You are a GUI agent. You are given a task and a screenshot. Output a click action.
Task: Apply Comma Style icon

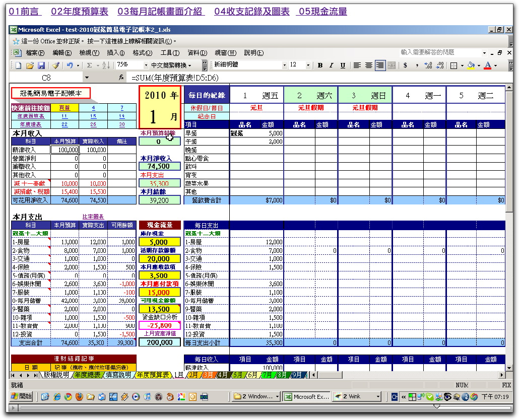pyautogui.click(x=417, y=65)
